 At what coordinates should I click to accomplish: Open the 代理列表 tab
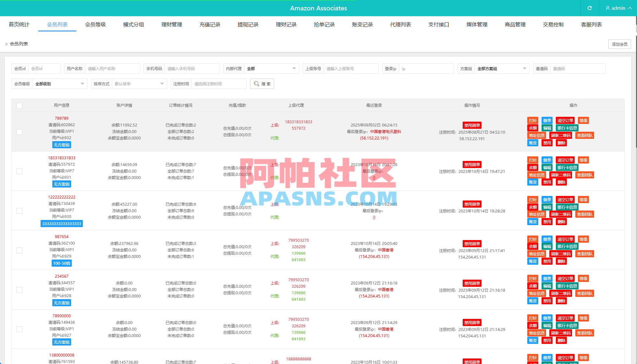[x=400, y=24]
